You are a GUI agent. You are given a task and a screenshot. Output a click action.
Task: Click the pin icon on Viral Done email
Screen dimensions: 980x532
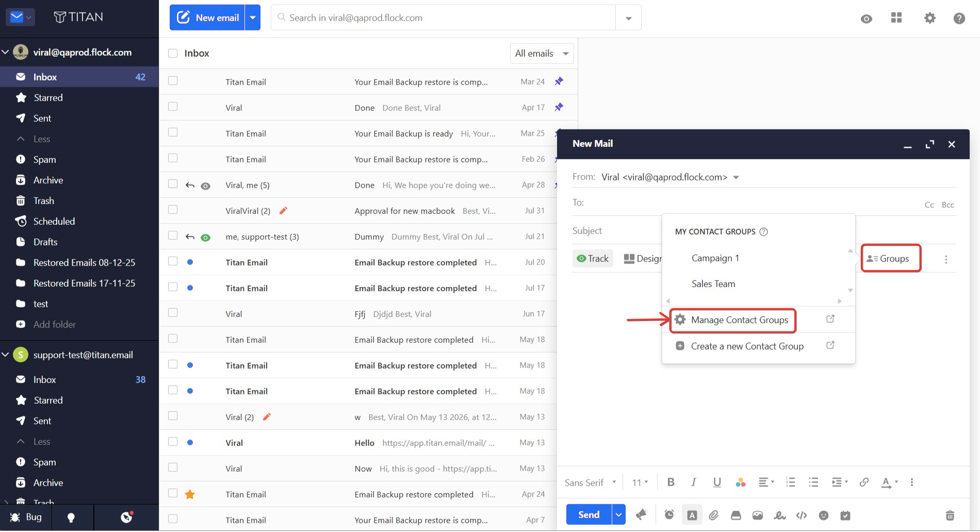(559, 107)
